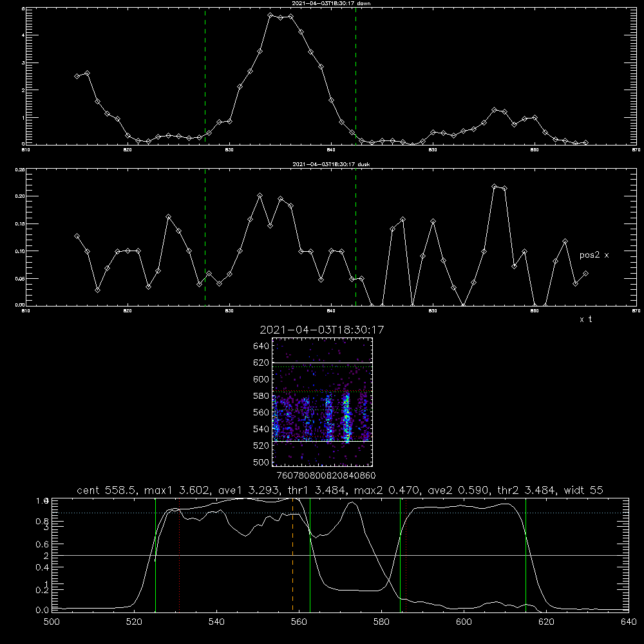Viewport: 644px width, 644px height.
Task: Click the '500' x-axis label of bottom plot
Action: point(52,622)
